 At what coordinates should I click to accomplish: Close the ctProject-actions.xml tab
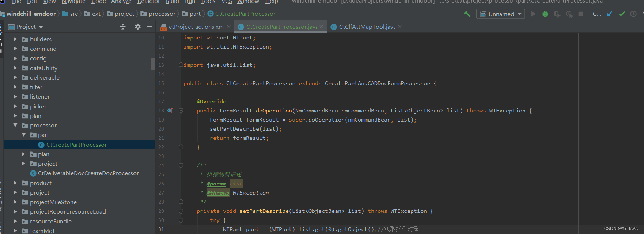[x=229, y=27]
